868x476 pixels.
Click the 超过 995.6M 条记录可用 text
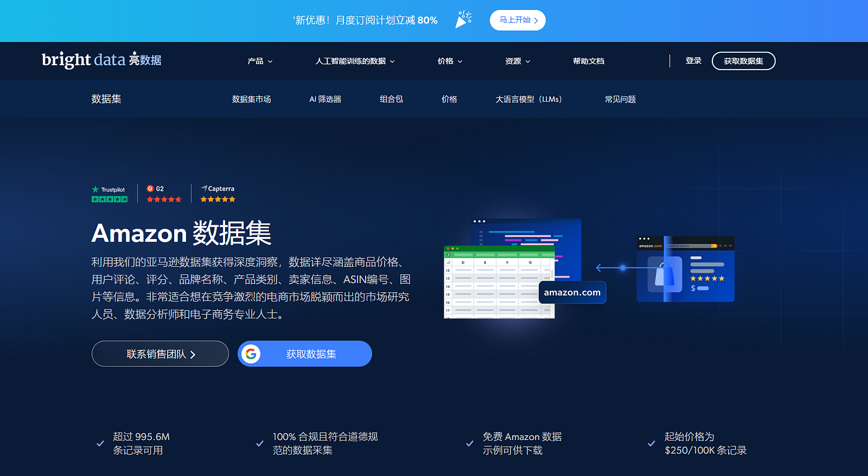pos(141,444)
